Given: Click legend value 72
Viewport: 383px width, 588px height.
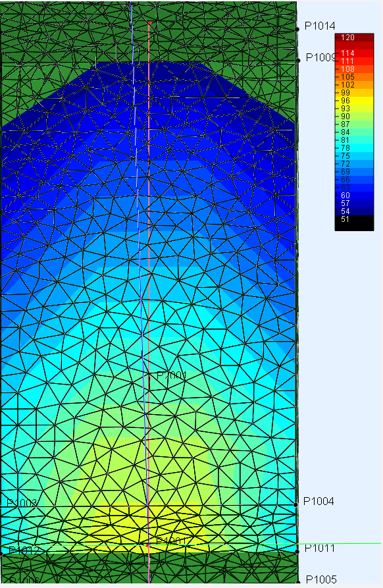Looking at the screenshot, I should pos(345,164).
